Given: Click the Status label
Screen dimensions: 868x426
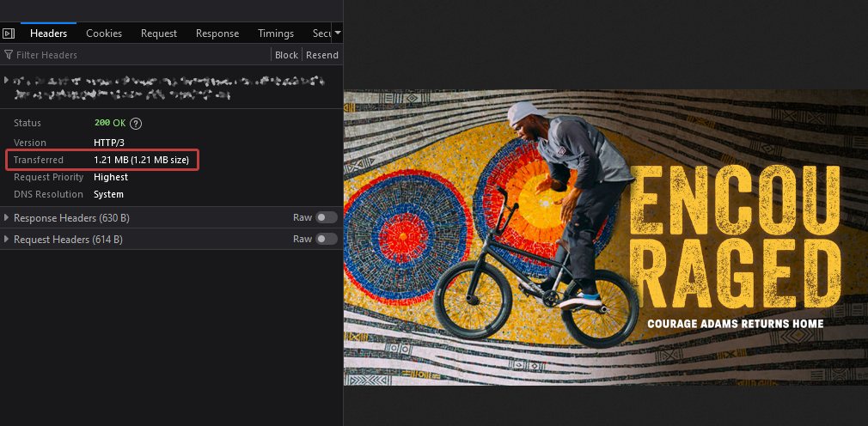Looking at the screenshot, I should point(28,123).
